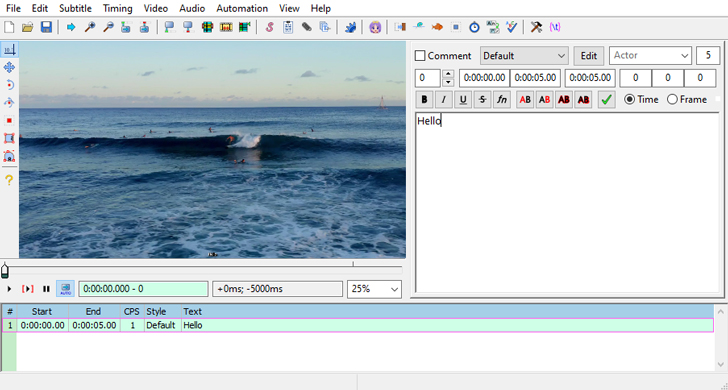The image size is (728, 390).
Task: Select the drag subtitles move tool
Action: [9, 68]
